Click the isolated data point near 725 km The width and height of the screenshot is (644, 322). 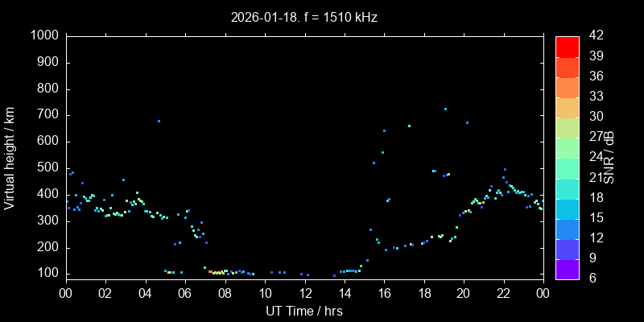pyautogui.click(x=445, y=109)
